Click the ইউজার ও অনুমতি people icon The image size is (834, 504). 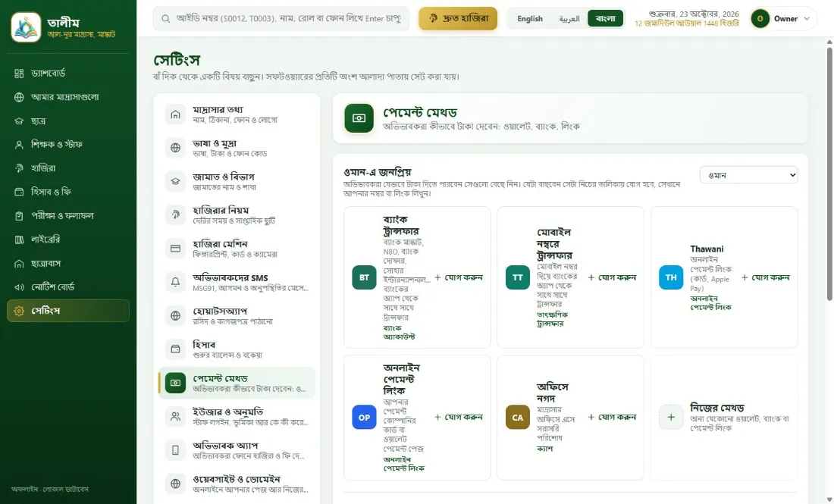tap(176, 416)
